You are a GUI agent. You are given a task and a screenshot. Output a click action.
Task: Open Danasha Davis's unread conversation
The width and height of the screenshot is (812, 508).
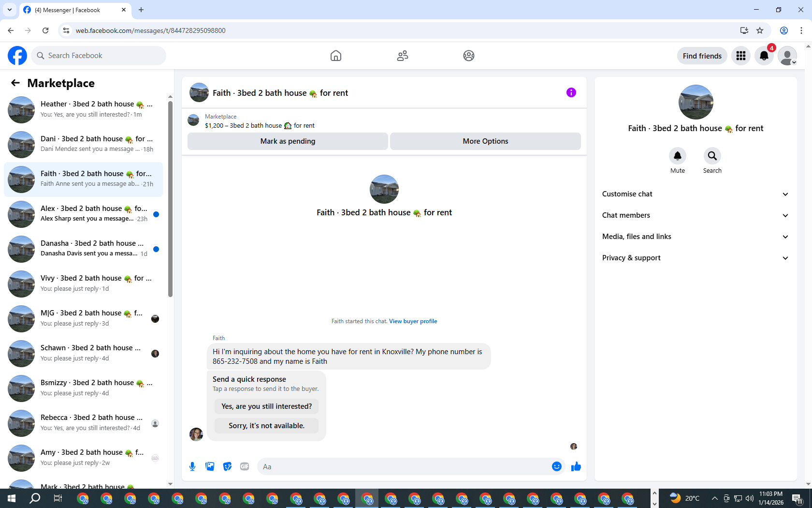tap(83, 249)
